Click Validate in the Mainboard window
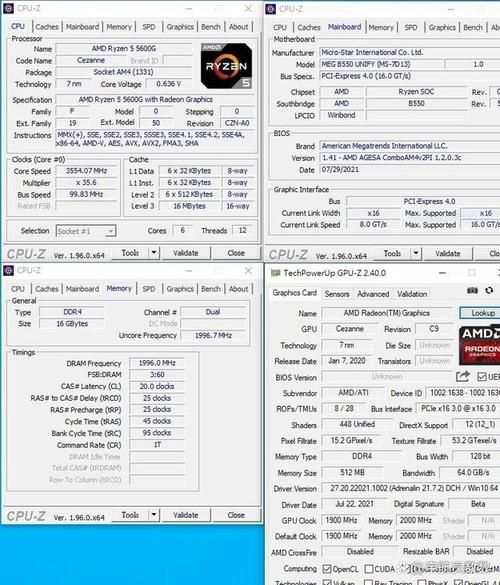 click(x=448, y=254)
